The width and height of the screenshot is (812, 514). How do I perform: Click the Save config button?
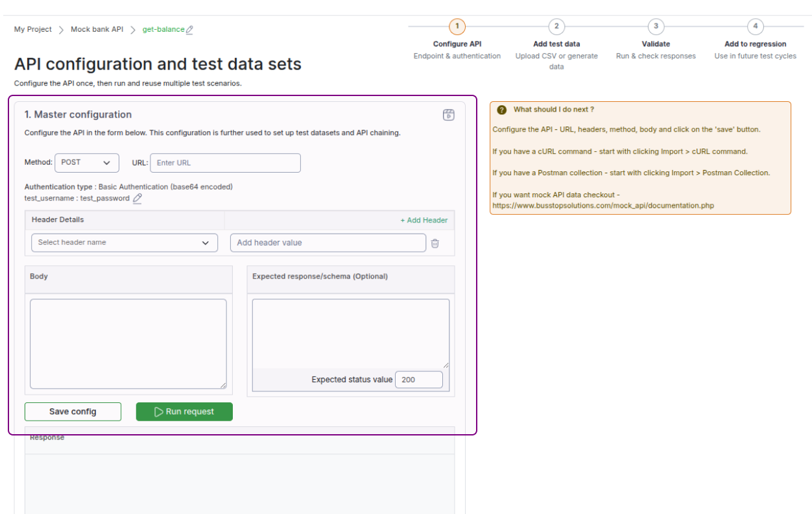(73, 411)
